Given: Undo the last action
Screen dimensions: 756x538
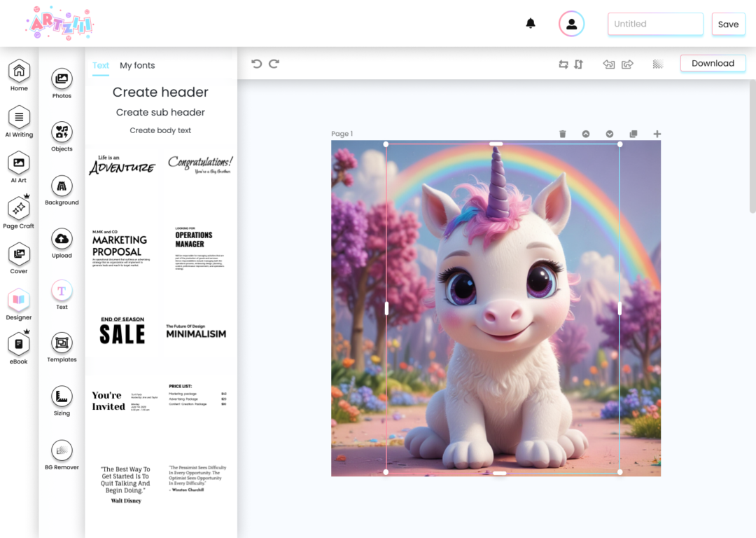Looking at the screenshot, I should coord(256,64).
